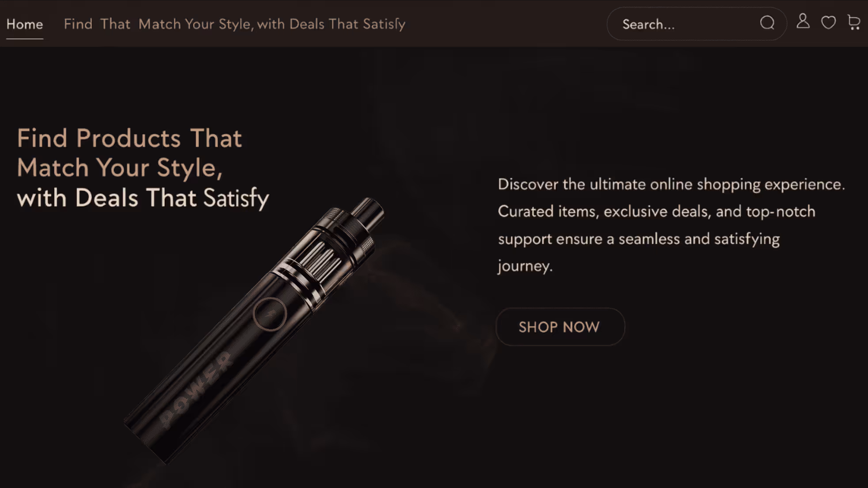Click the POWER lettering on the device body

click(197, 389)
